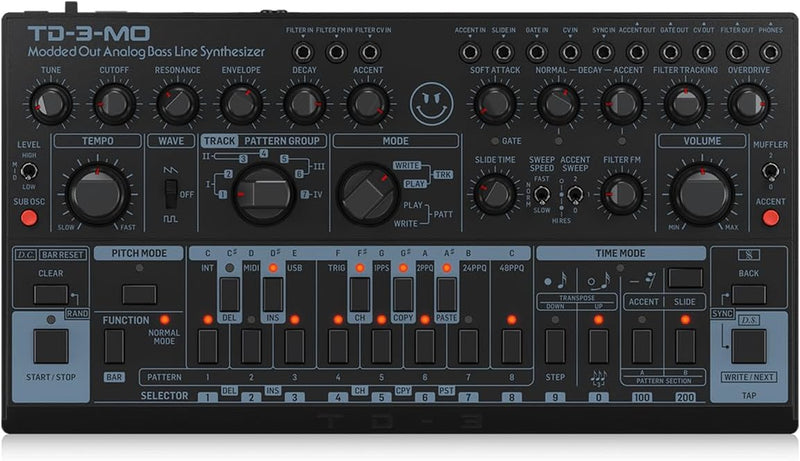The height and width of the screenshot is (461, 800).
Task: Click the Overdrive knob
Action: 748,104
